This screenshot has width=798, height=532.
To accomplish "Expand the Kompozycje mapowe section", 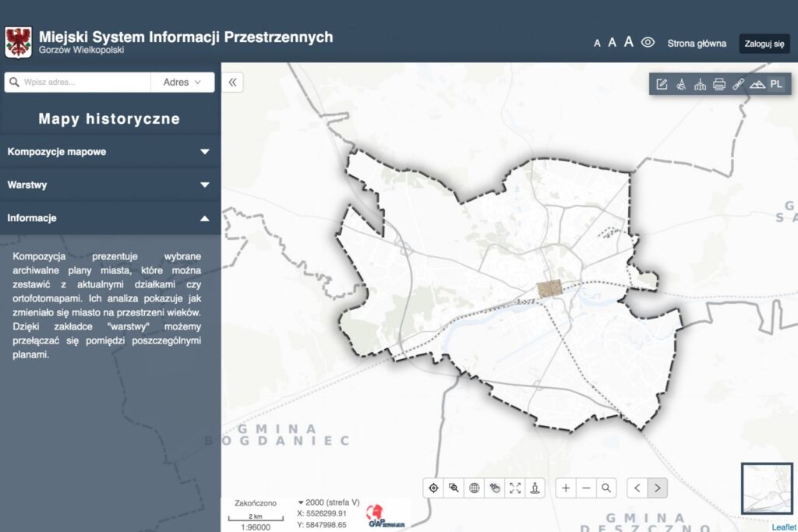I will [x=109, y=152].
